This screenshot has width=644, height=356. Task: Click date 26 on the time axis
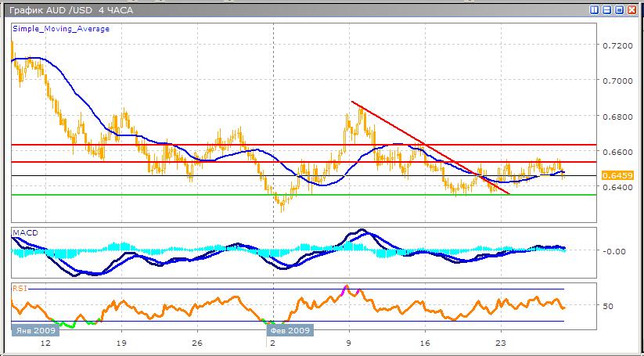[196, 343]
